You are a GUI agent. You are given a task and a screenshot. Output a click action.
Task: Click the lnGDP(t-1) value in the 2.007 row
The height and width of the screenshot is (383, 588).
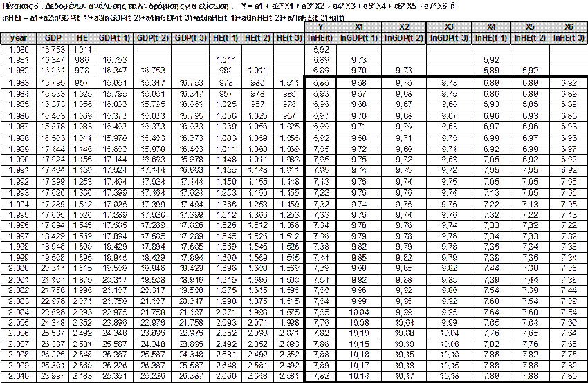click(x=358, y=344)
